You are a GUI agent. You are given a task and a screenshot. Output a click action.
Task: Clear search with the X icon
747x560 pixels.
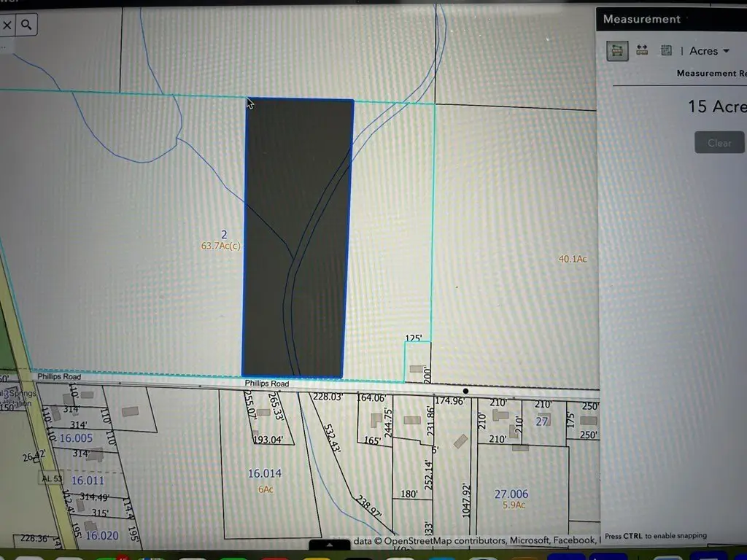pyautogui.click(x=7, y=26)
